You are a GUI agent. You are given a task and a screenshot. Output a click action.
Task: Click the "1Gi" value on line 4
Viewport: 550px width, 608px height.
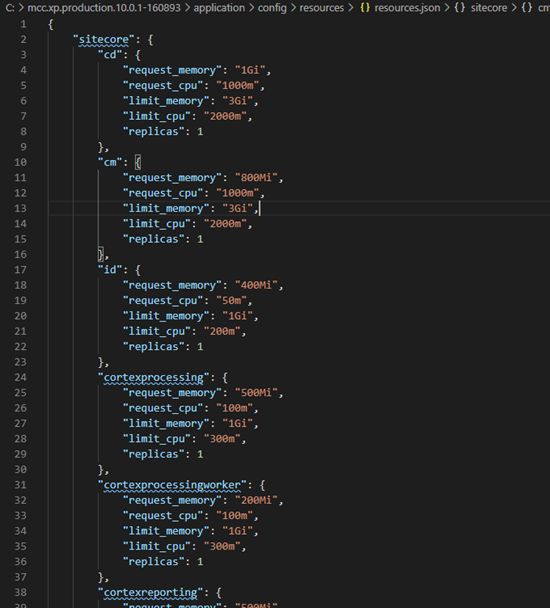[x=250, y=70]
